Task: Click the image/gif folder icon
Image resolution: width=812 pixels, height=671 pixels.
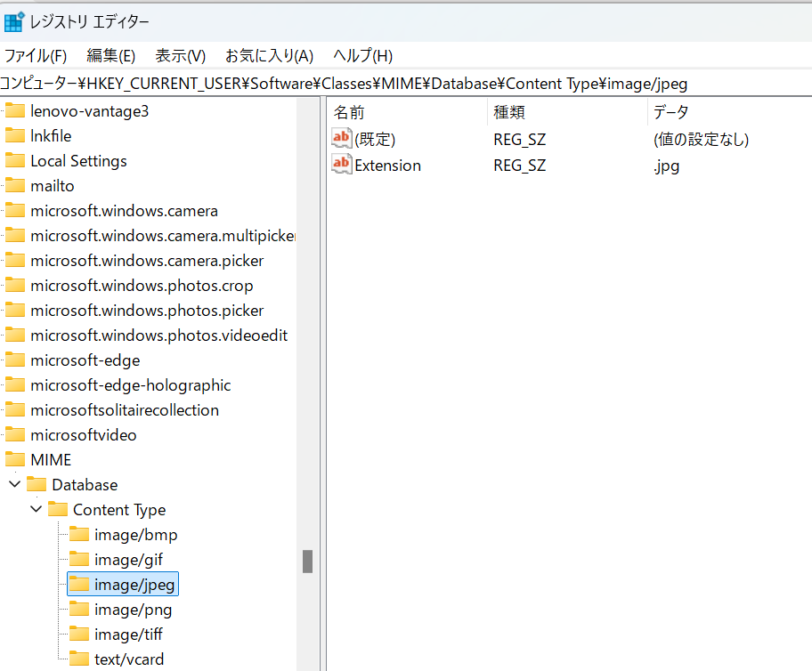Action: tap(79, 559)
